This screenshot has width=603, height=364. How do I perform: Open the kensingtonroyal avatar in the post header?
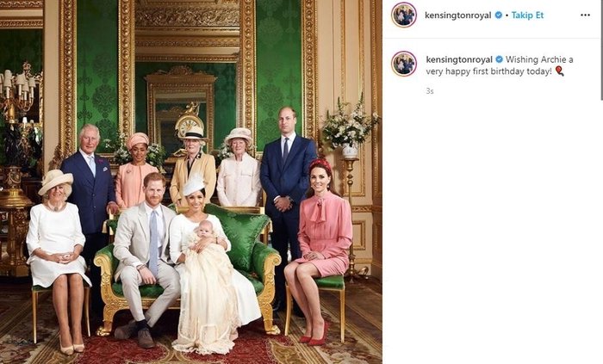coord(404,15)
